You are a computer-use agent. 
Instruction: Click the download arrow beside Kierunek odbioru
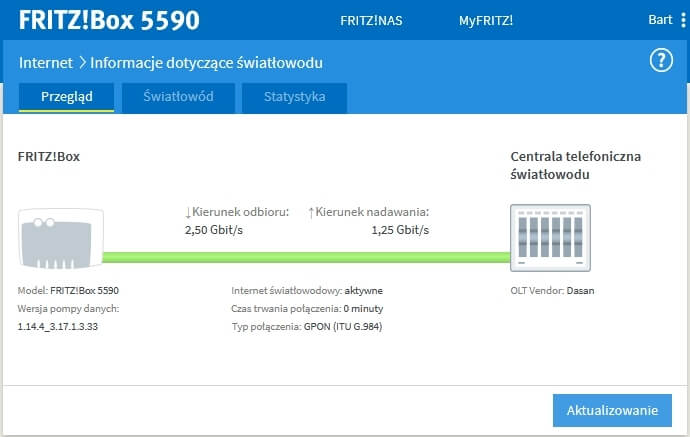coord(188,213)
